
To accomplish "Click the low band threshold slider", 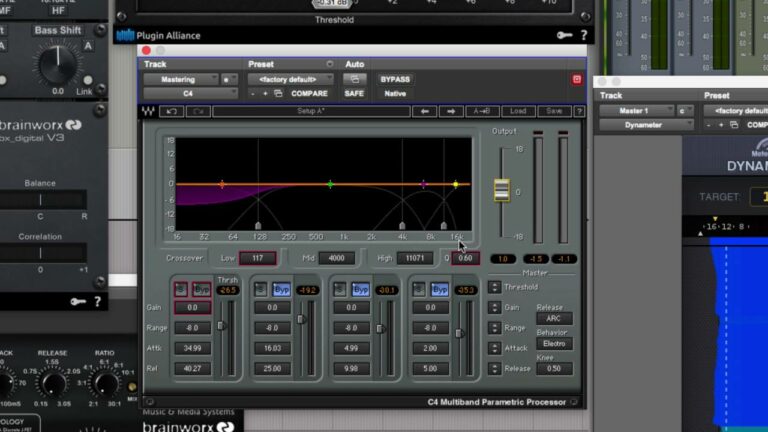I will pos(221,326).
